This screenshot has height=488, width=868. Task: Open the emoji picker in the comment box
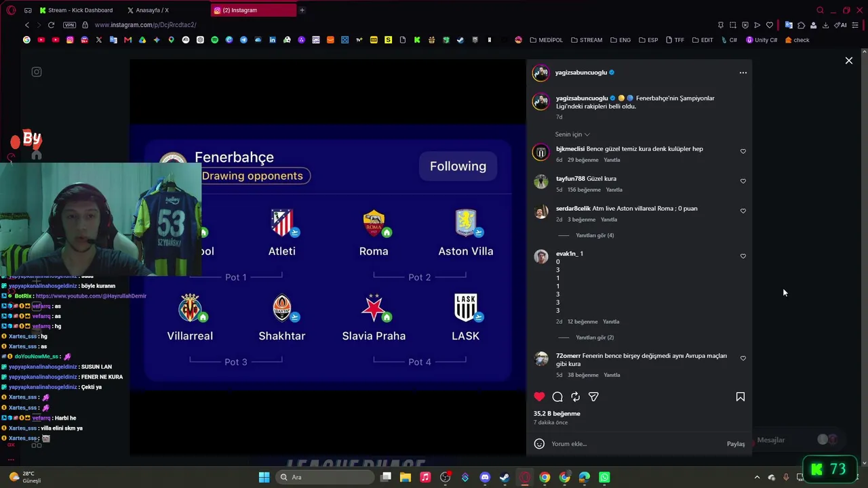(539, 444)
